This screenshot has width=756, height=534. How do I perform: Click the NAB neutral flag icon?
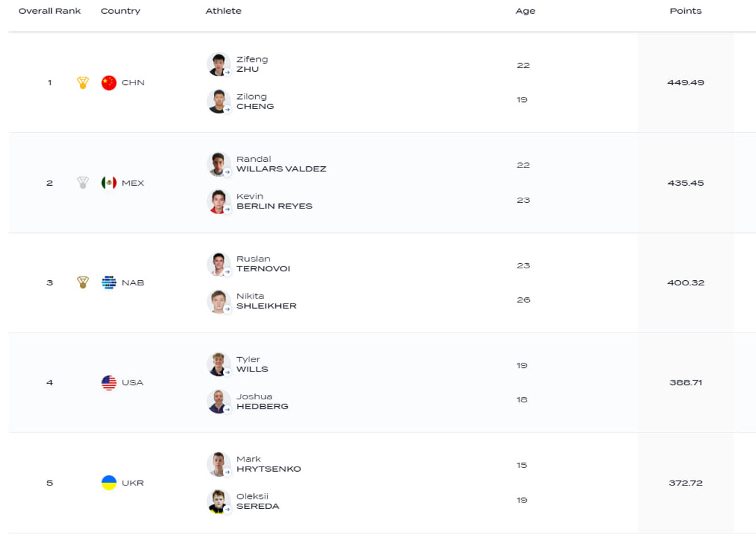pyautogui.click(x=109, y=283)
